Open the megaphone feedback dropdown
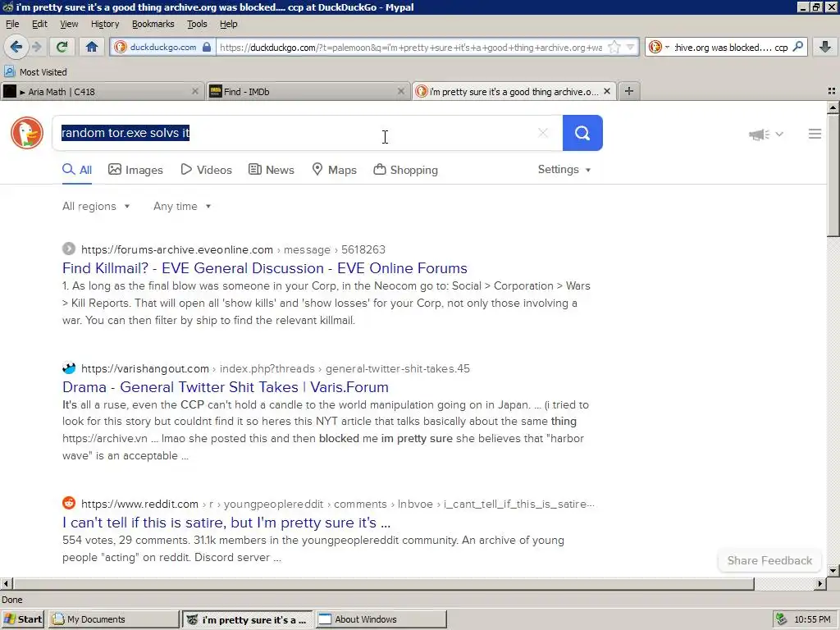 pos(766,134)
